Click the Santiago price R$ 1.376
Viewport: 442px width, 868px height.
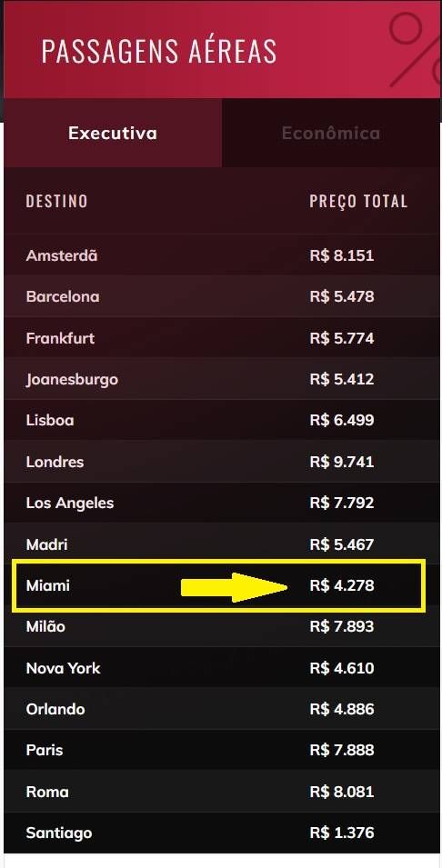pos(342,833)
